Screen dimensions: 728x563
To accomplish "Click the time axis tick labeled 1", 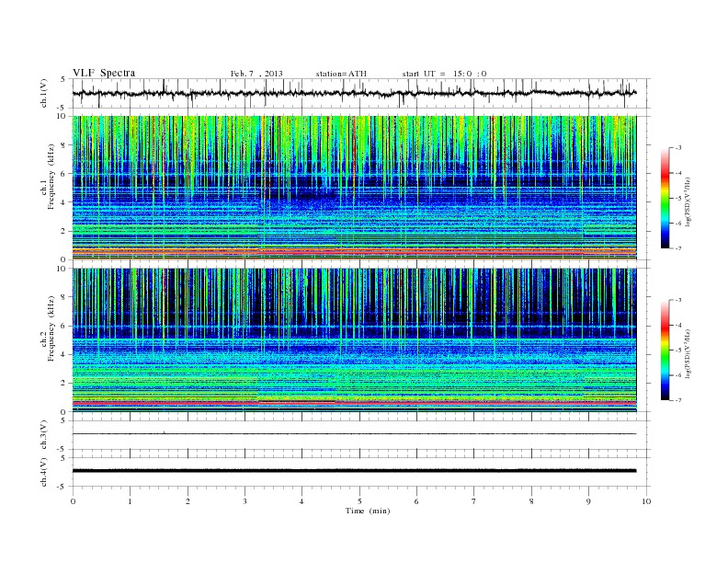I will tap(130, 501).
